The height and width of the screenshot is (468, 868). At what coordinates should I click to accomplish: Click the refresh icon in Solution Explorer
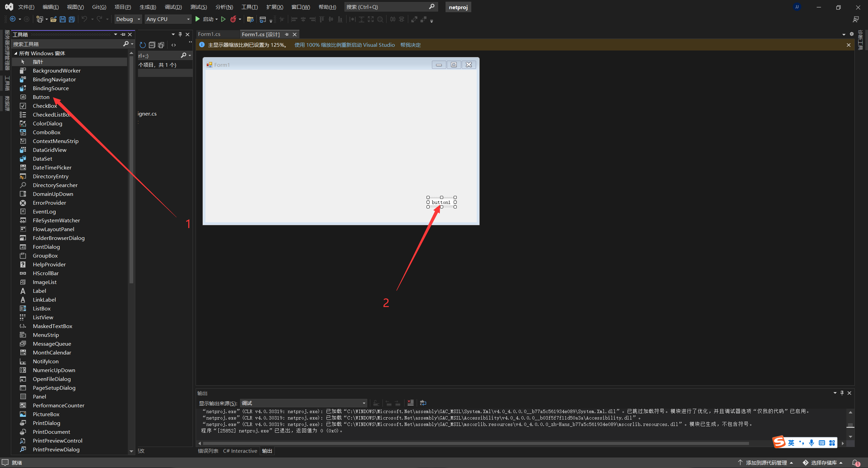click(x=143, y=45)
